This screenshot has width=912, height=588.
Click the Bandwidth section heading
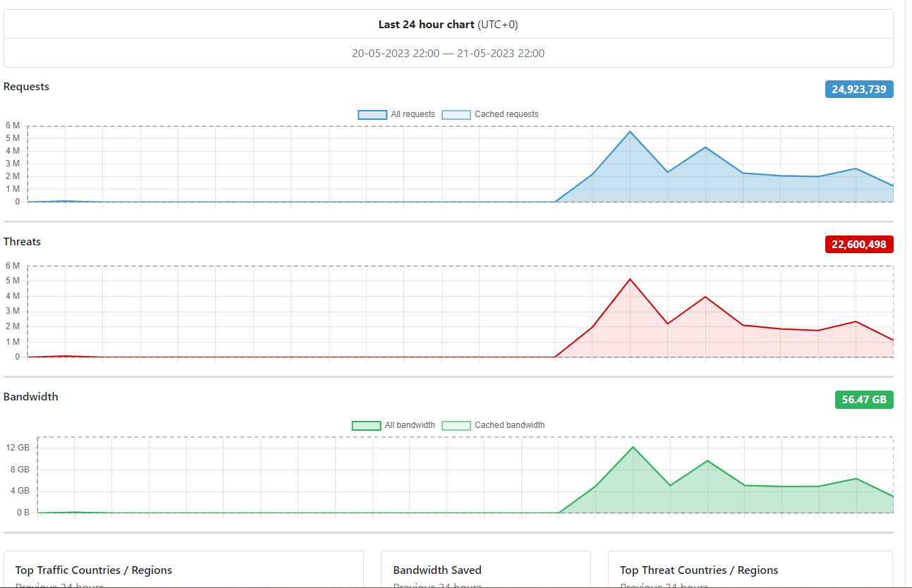(x=31, y=397)
